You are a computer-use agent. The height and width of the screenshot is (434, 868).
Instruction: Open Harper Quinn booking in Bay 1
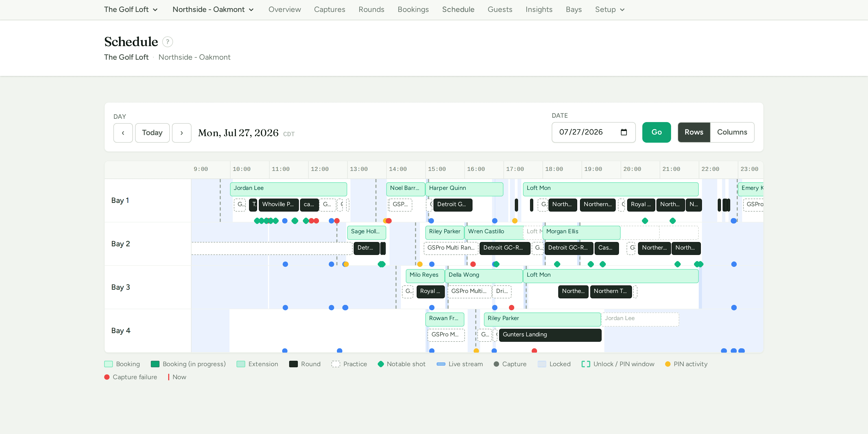pyautogui.click(x=464, y=189)
